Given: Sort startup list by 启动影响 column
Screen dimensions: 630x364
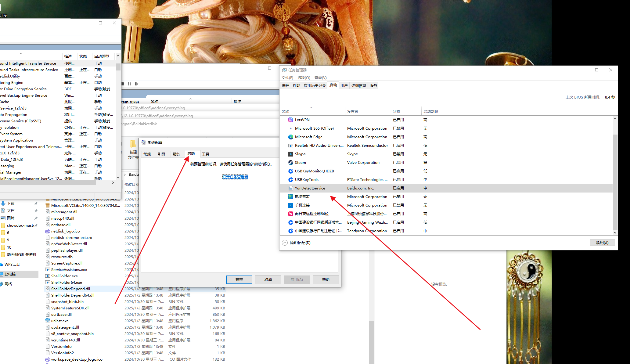Looking at the screenshot, I should coord(437,112).
